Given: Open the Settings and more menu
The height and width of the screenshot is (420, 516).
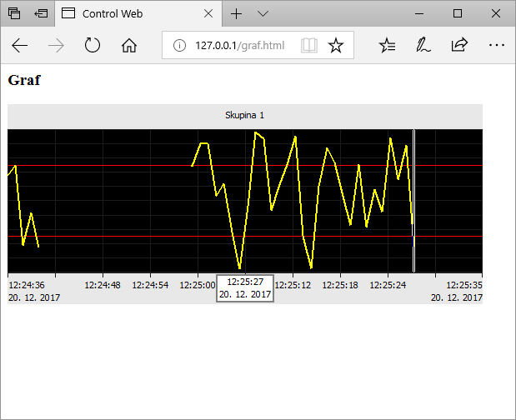Looking at the screenshot, I should click(x=497, y=45).
